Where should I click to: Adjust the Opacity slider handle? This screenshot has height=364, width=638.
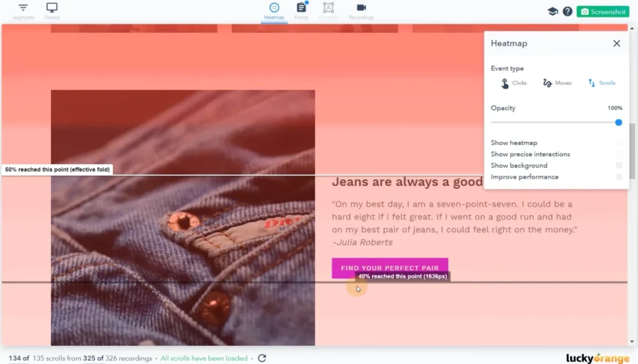(x=619, y=123)
